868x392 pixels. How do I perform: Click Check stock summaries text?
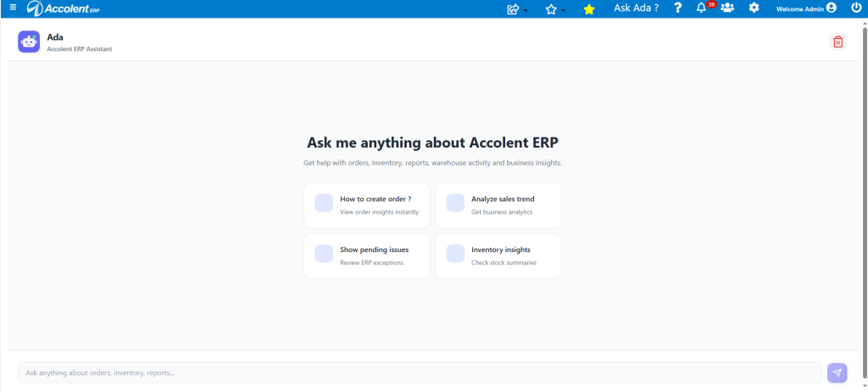pyautogui.click(x=504, y=262)
